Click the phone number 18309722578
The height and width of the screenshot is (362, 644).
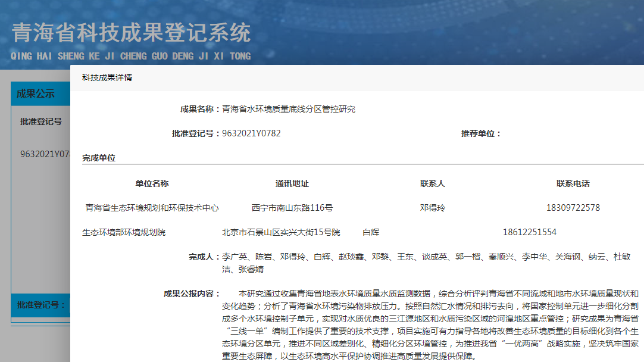point(573,208)
